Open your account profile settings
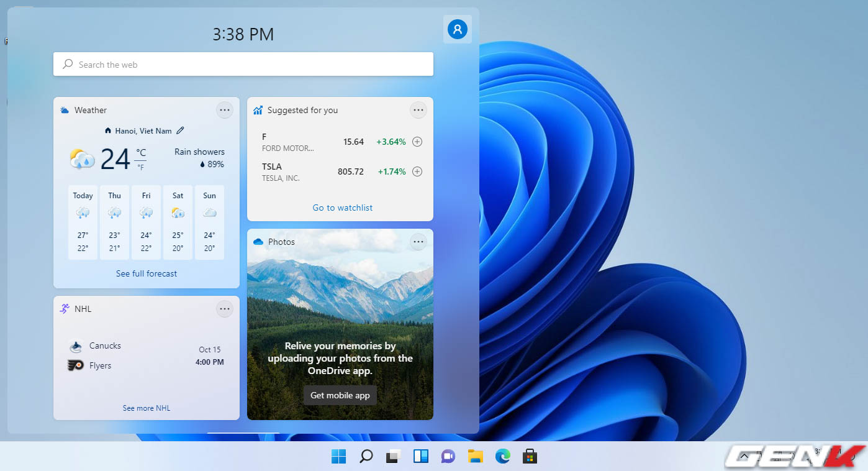Viewport: 868px width, 471px height. 458,29
